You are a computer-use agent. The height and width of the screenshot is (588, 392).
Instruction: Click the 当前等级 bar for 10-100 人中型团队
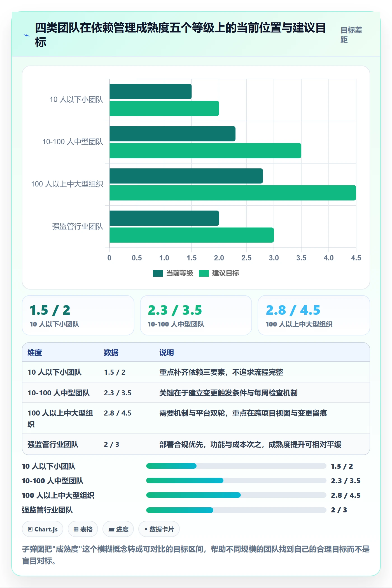(172, 134)
